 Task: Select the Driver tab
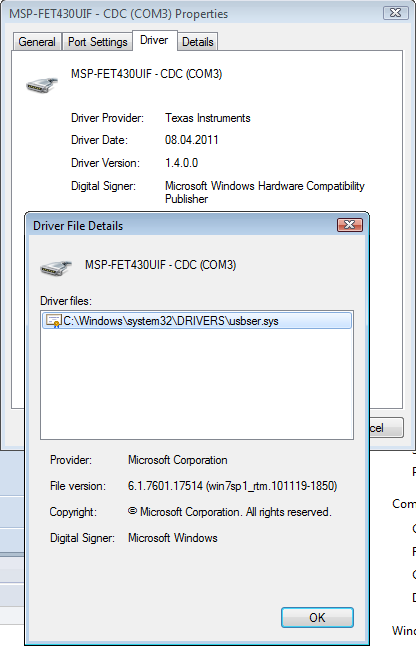154,40
